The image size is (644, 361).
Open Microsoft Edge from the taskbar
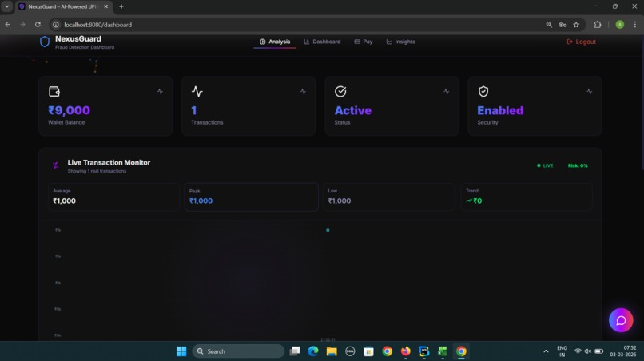[313, 351]
